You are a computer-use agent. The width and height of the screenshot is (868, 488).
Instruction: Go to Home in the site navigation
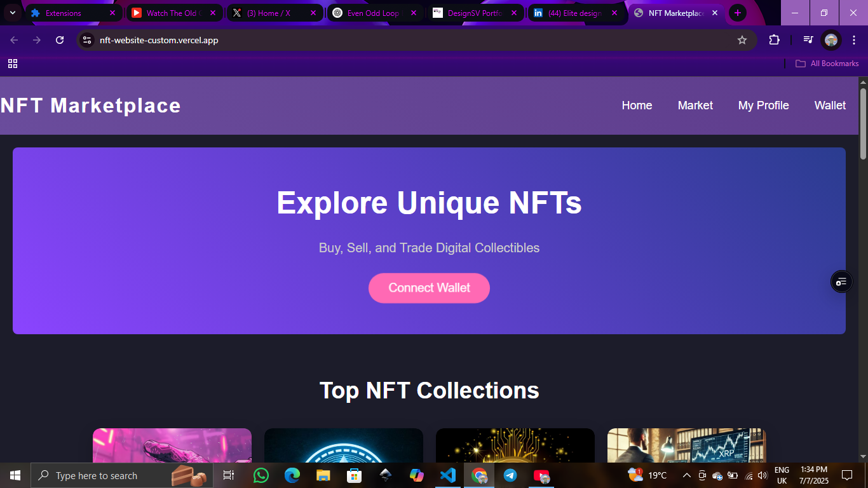click(637, 105)
